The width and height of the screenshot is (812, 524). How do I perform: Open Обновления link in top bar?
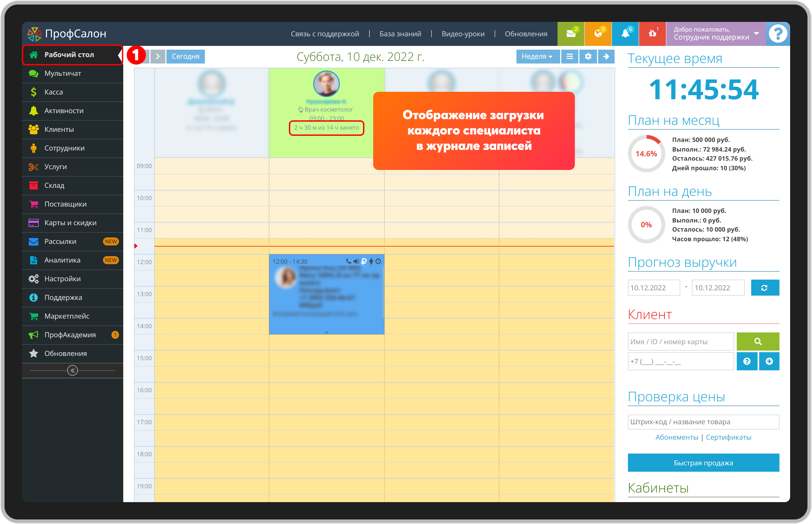point(526,34)
